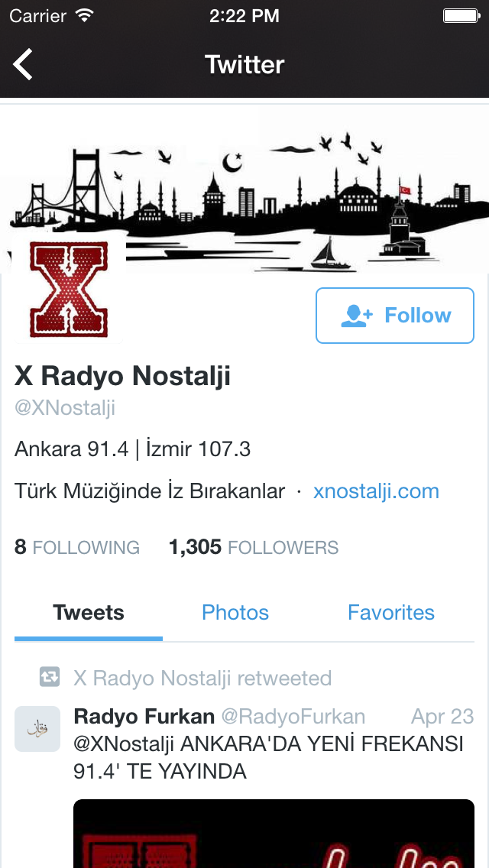Open the tweet's attached image
Screen dimensions: 489x868
pyautogui.click(x=274, y=834)
